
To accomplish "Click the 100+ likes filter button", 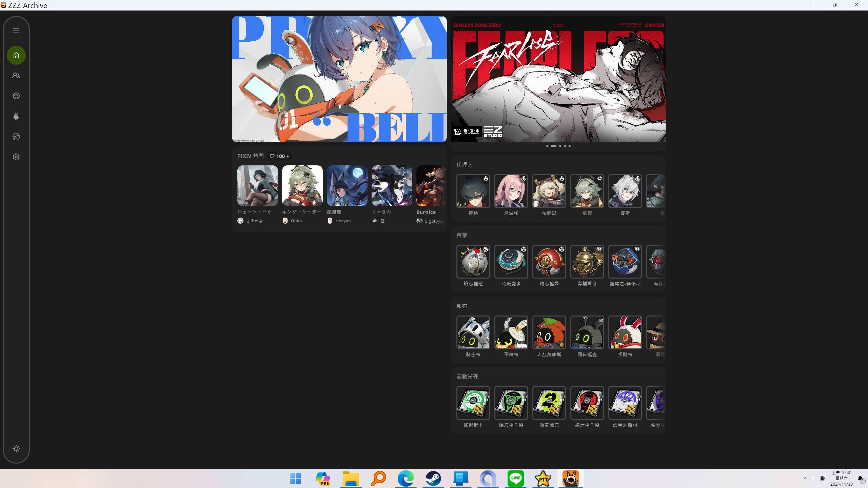I will point(279,156).
